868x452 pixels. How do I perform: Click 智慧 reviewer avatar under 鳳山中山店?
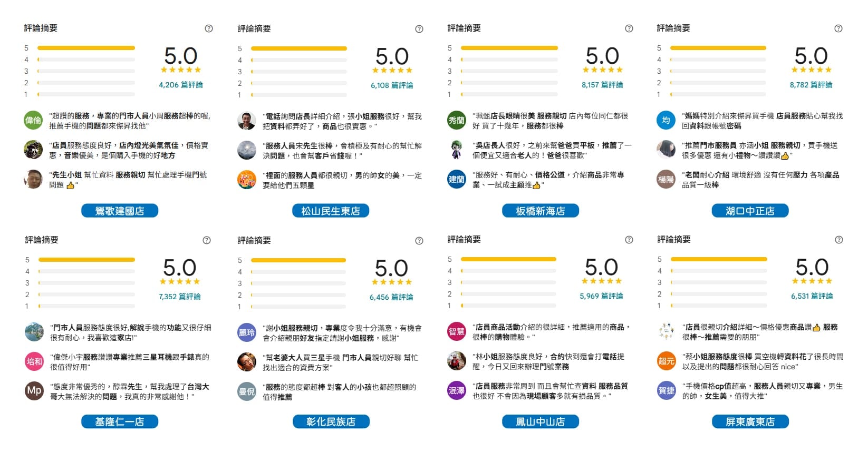pos(456,331)
